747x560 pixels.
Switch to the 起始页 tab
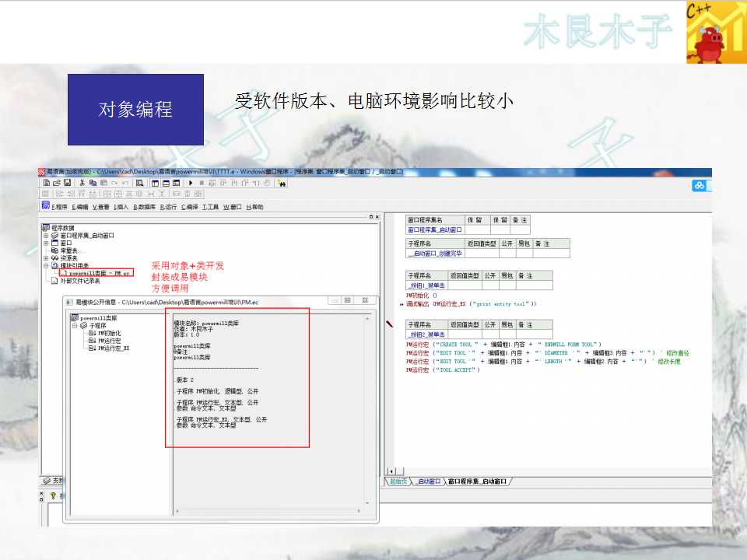pyautogui.click(x=398, y=481)
